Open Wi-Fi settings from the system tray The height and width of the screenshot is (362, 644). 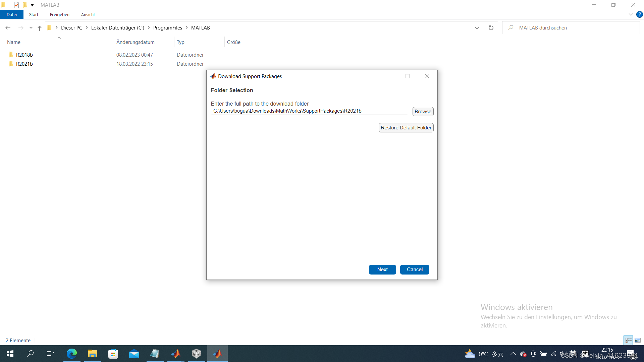click(x=553, y=354)
